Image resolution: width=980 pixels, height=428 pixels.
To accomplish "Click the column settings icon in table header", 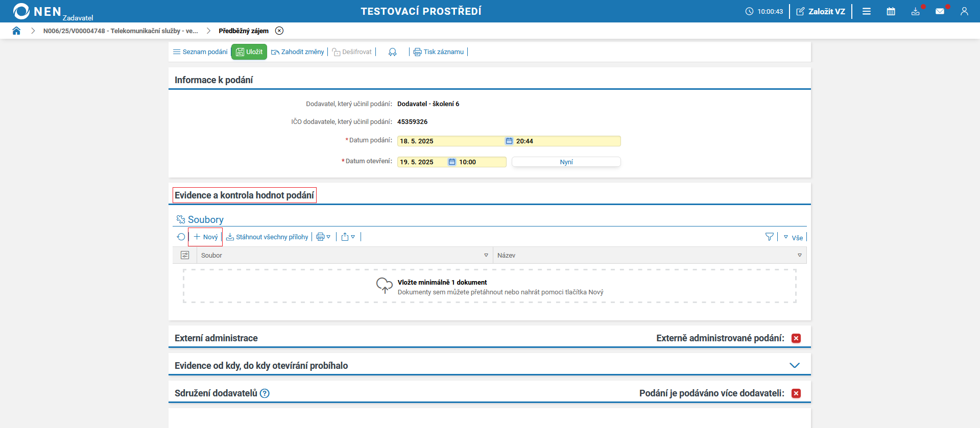I will coord(185,255).
